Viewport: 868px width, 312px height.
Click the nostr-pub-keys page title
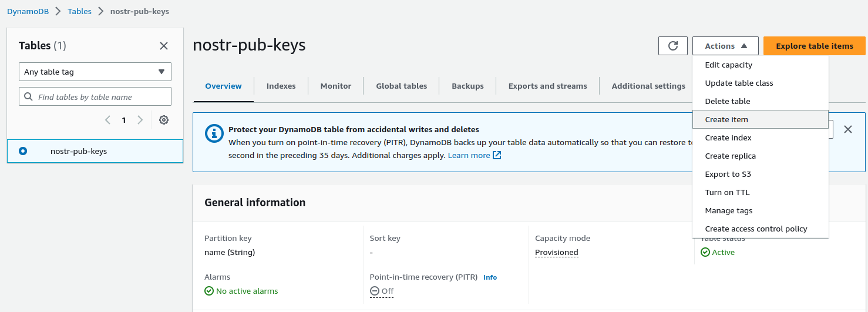click(249, 45)
